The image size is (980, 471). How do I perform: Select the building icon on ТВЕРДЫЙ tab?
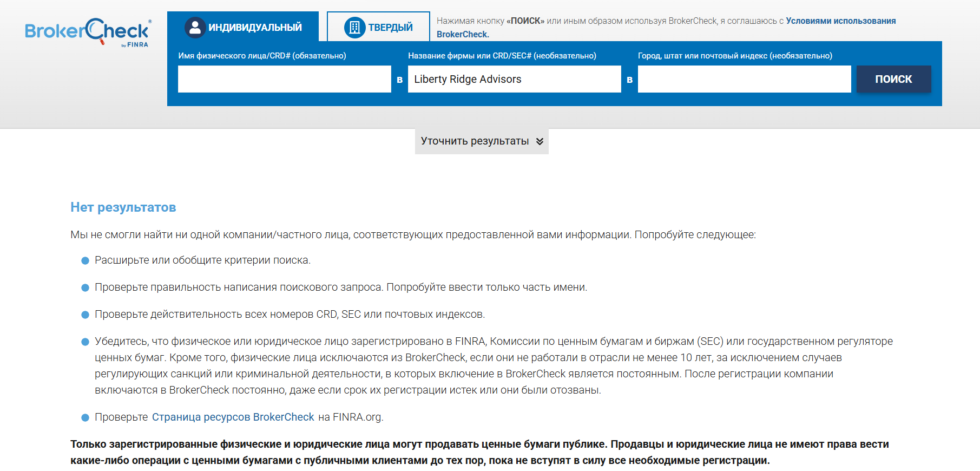pyautogui.click(x=354, y=28)
